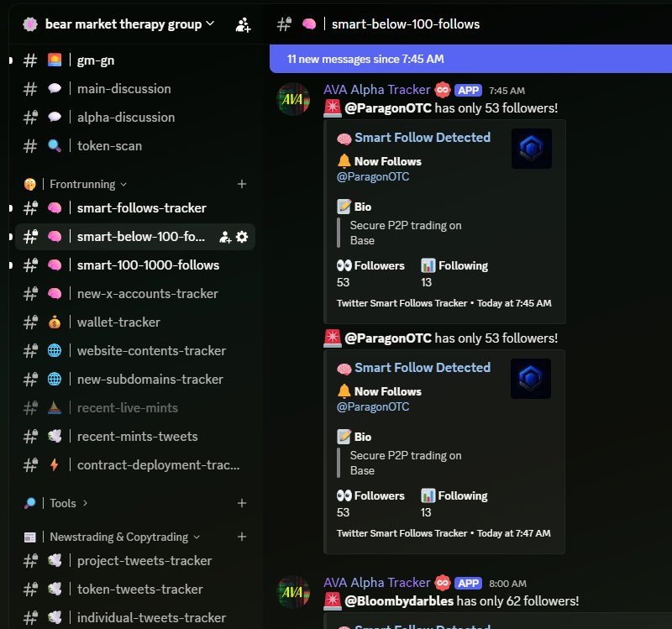Viewport: 672px width, 629px height.
Task: Create a channel in the Frontrunning category
Action: click(x=242, y=184)
